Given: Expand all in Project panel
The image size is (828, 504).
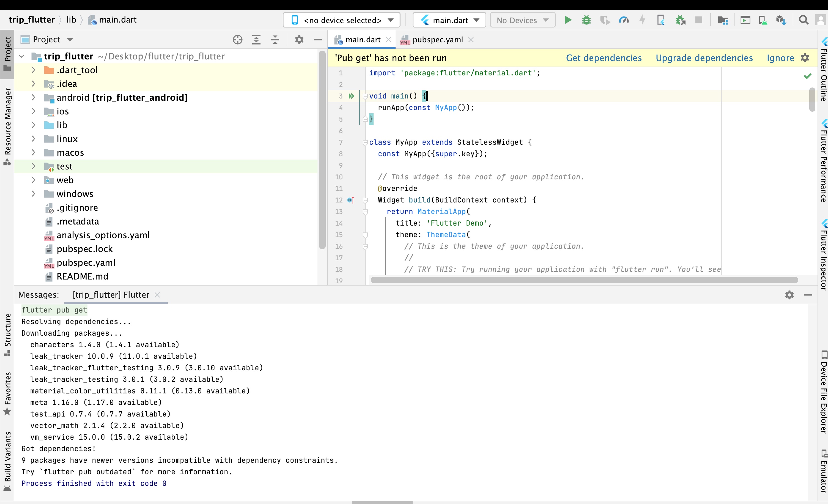Looking at the screenshot, I should pyautogui.click(x=256, y=40).
